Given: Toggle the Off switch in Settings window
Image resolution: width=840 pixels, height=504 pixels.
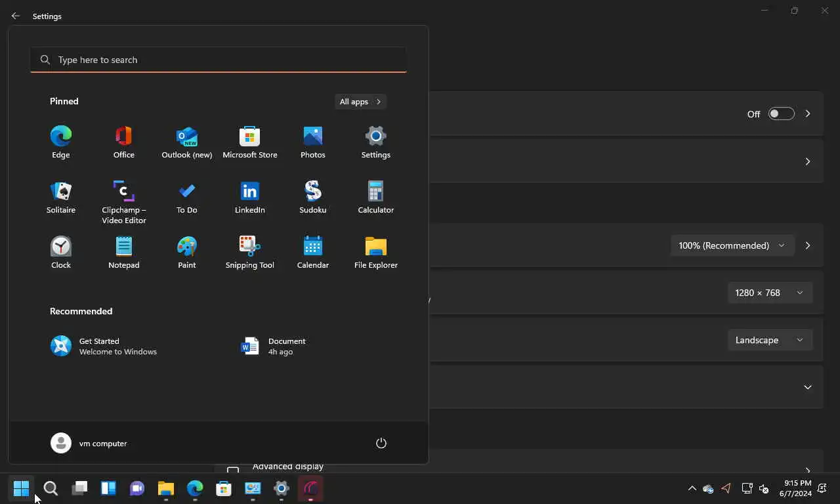Looking at the screenshot, I should click(781, 114).
